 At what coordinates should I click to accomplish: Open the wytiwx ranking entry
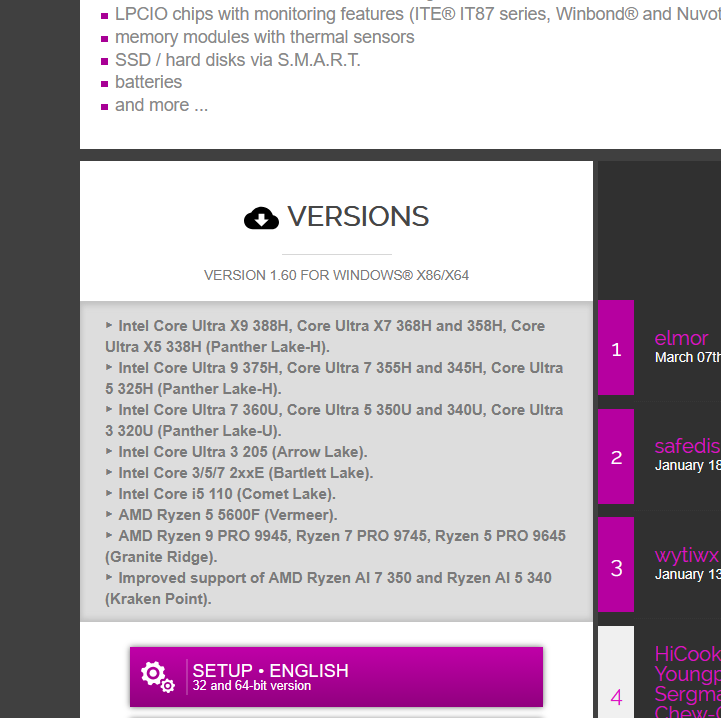coord(687,555)
